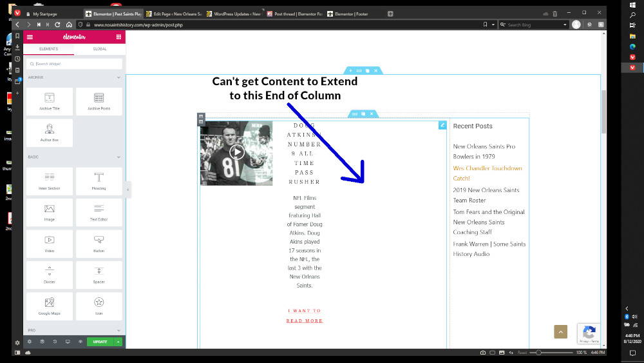Click the outer section add plus icon

(350, 71)
